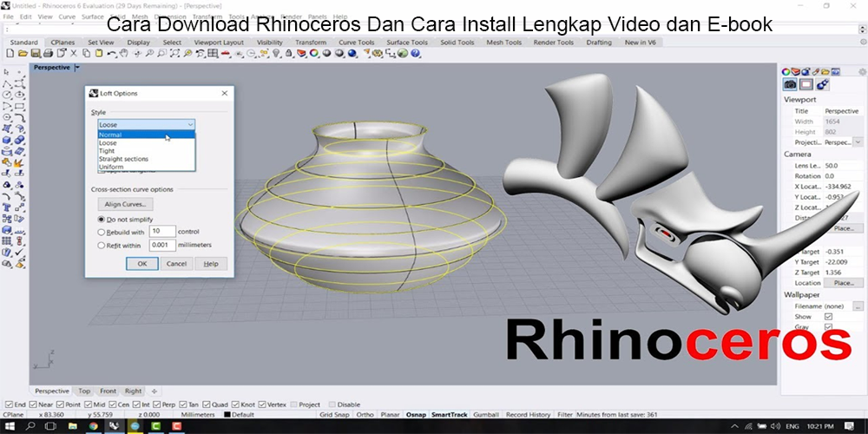The width and height of the screenshot is (868, 434).
Task: Toggle the Mid osnap checkbox
Action: tap(89, 404)
